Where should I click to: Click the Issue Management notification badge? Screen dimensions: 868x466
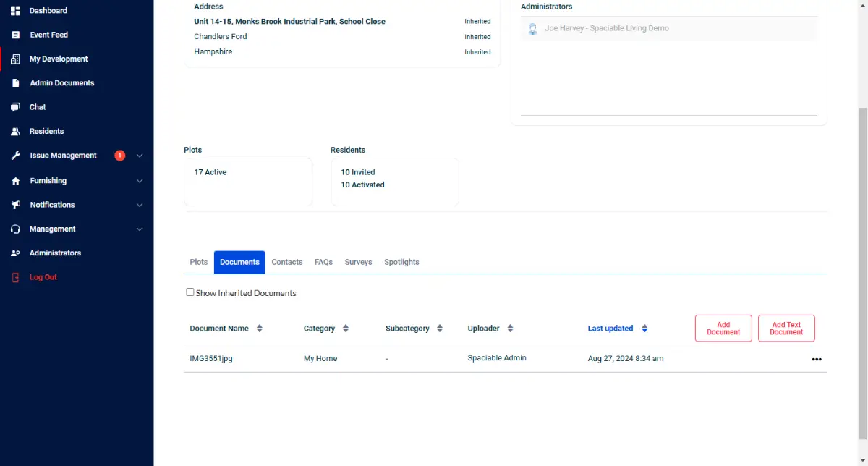tap(120, 156)
